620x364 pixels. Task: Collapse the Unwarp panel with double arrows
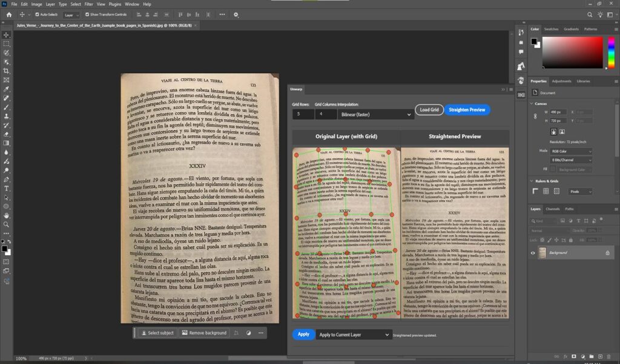503,89
